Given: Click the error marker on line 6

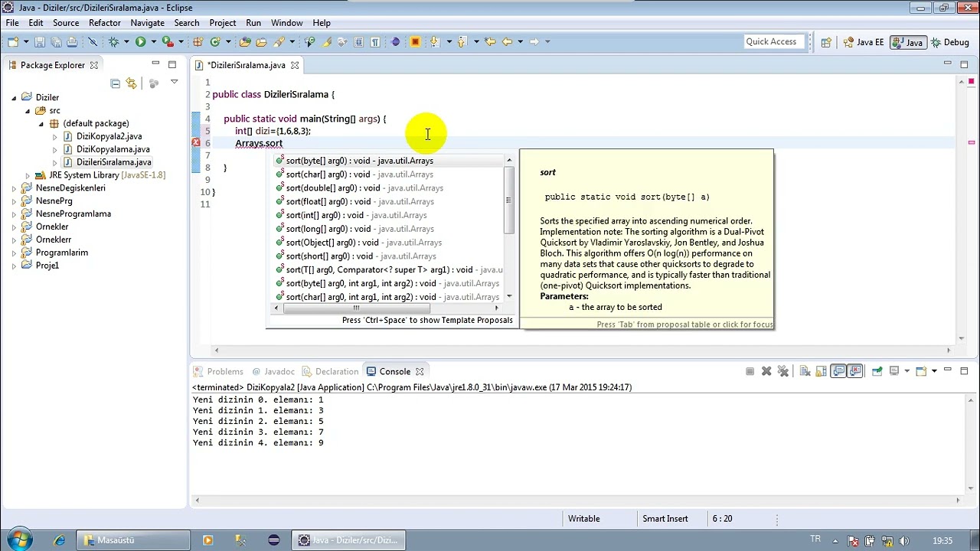Looking at the screenshot, I should pos(196,143).
